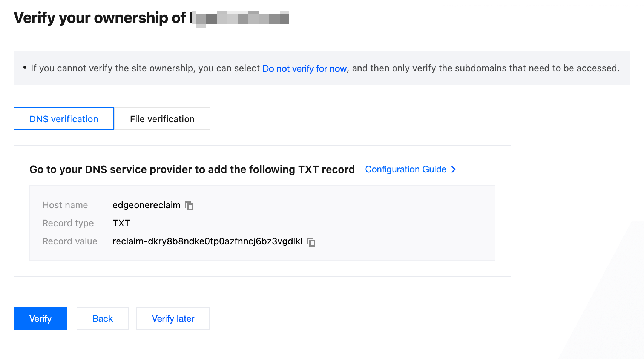Screen dimensions: 644x359
Task: Click the "Verify your ownership of" heading
Action: (100, 18)
